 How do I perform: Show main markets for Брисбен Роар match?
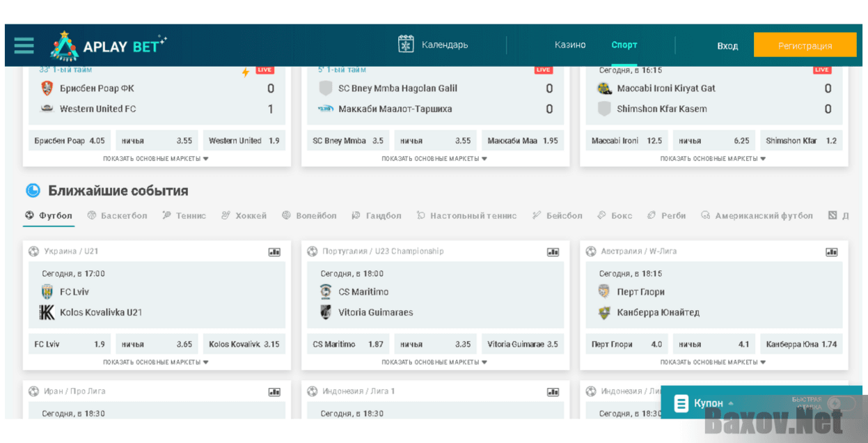pos(156,159)
